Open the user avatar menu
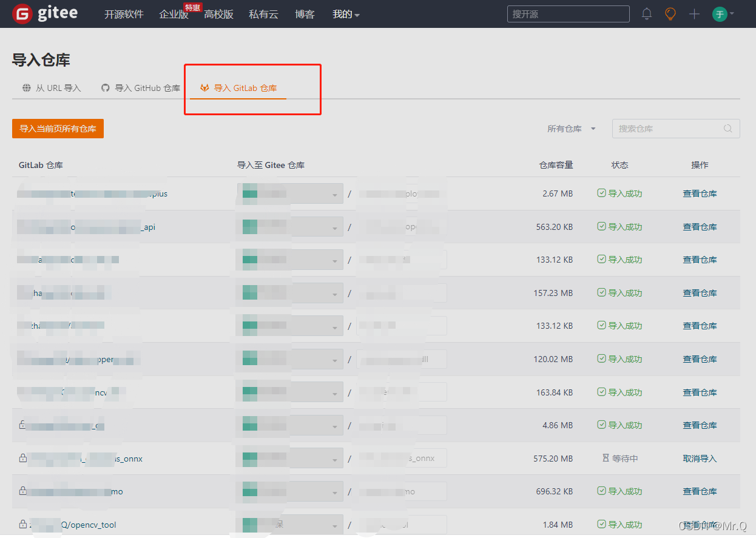The image size is (756, 538). [723, 14]
